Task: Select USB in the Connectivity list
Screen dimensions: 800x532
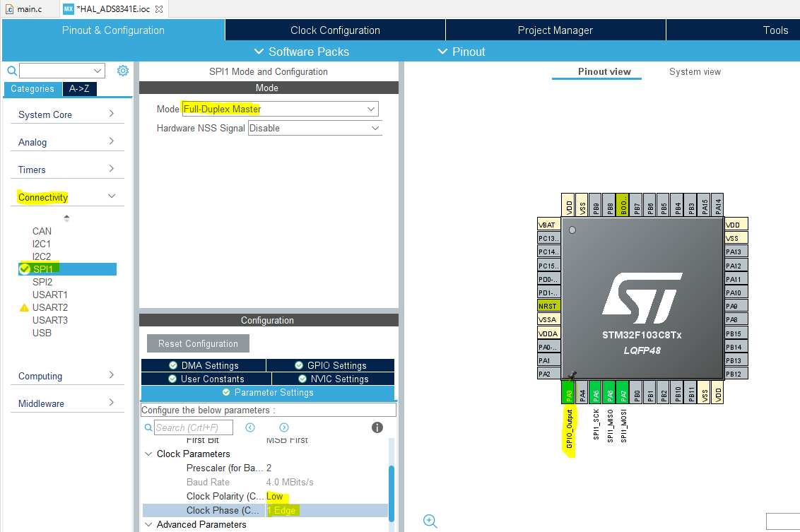Action: click(x=42, y=333)
